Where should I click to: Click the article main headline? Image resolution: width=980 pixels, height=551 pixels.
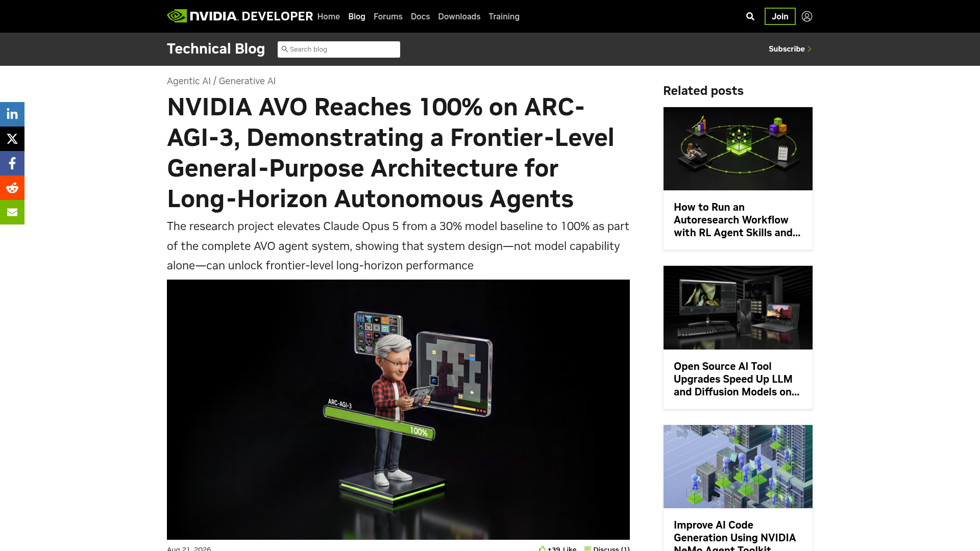[390, 153]
